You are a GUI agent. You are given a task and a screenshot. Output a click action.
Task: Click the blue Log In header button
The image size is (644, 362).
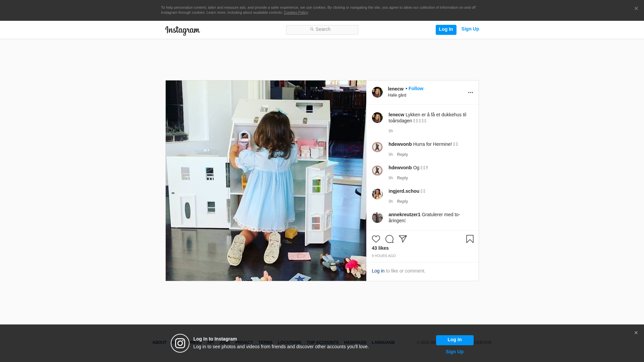[x=446, y=29]
